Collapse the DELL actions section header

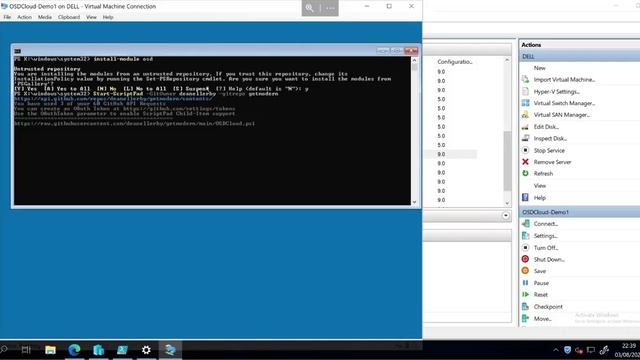coord(580,56)
